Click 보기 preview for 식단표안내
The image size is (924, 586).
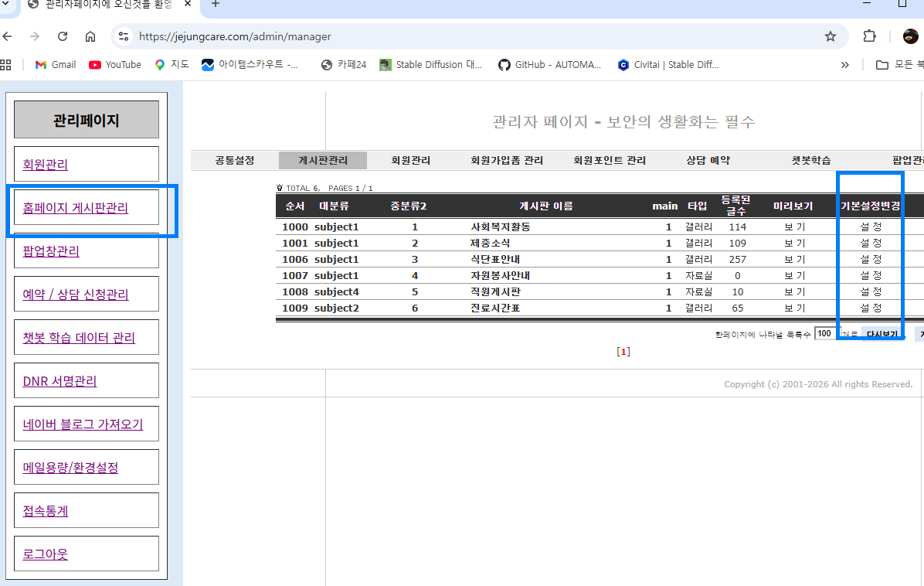[794, 260]
